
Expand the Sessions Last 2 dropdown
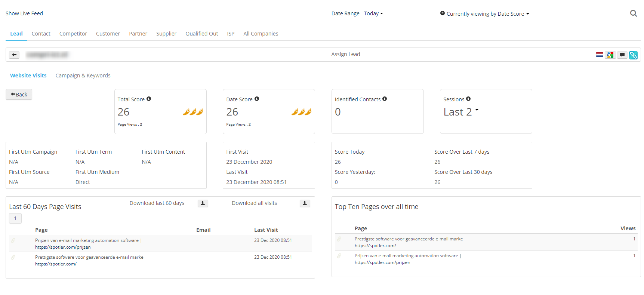tap(461, 112)
